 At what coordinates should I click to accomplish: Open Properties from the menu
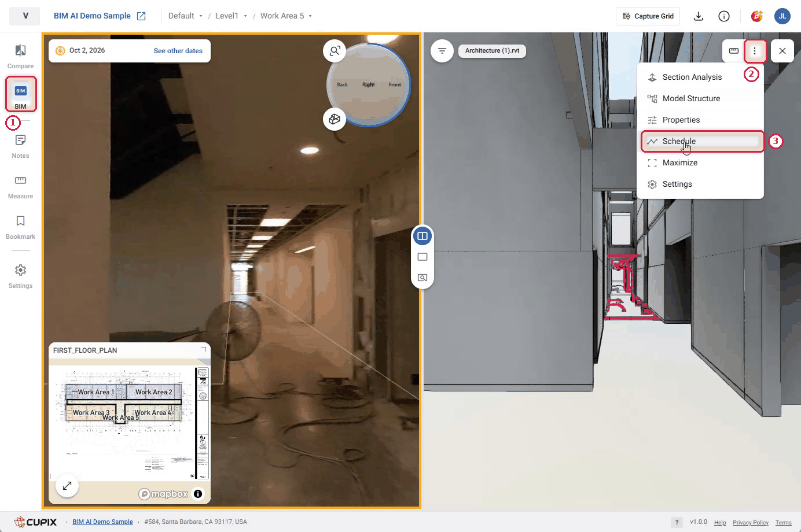(x=700, y=120)
